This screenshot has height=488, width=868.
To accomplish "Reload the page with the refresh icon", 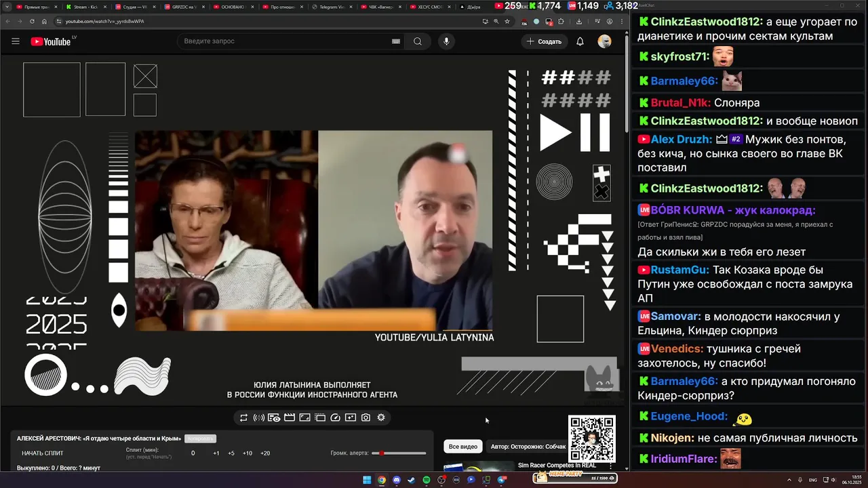I will (x=31, y=21).
